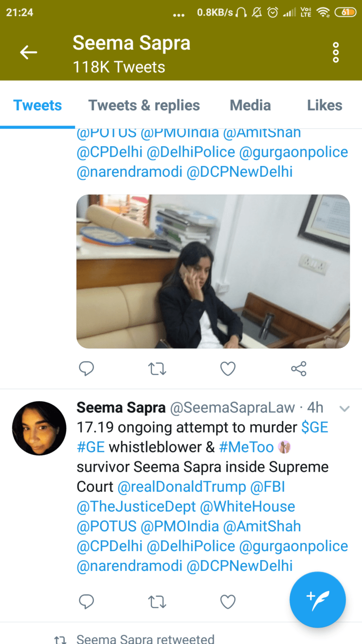Like the tweet with the photo
This screenshot has height=644, width=362.
pos(228,368)
